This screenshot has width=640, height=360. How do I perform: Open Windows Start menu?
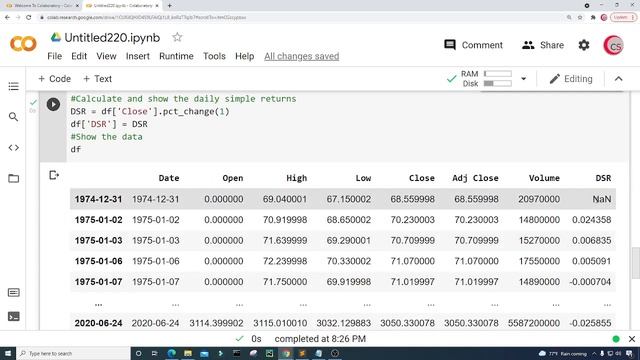click(x=8, y=353)
